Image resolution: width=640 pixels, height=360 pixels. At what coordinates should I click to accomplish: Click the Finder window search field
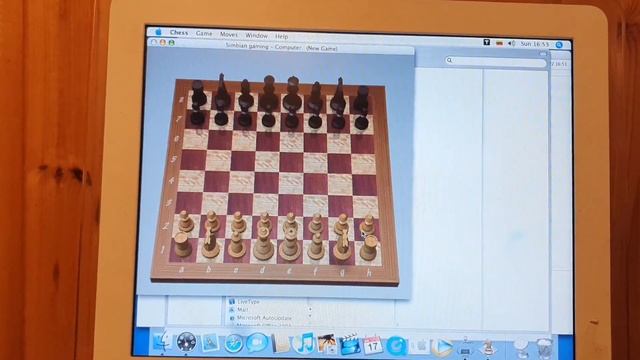(496, 62)
